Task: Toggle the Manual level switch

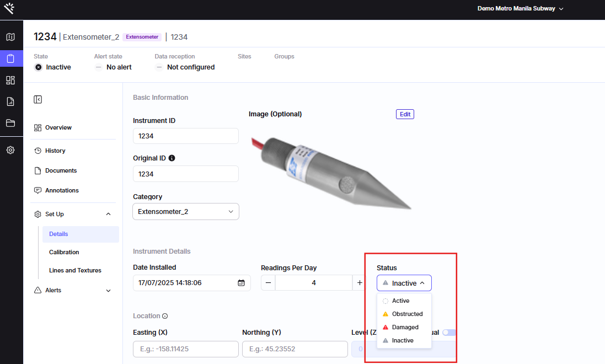Action: pyautogui.click(x=448, y=333)
